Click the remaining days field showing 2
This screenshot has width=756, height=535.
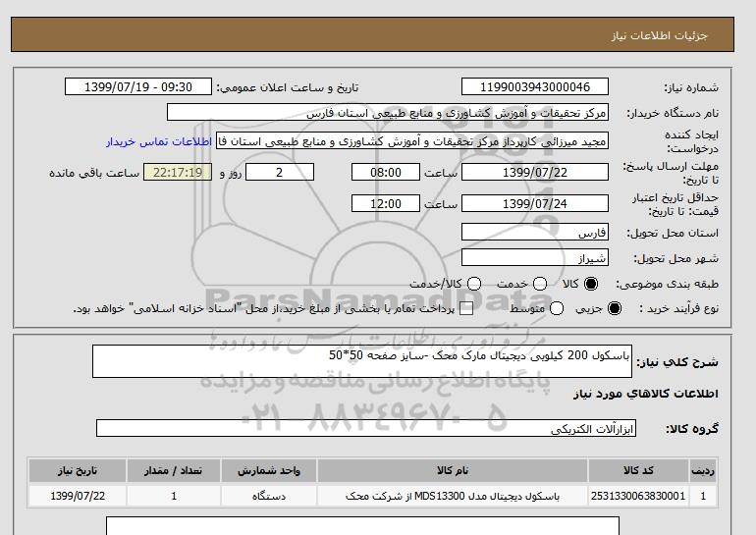[280, 172]
